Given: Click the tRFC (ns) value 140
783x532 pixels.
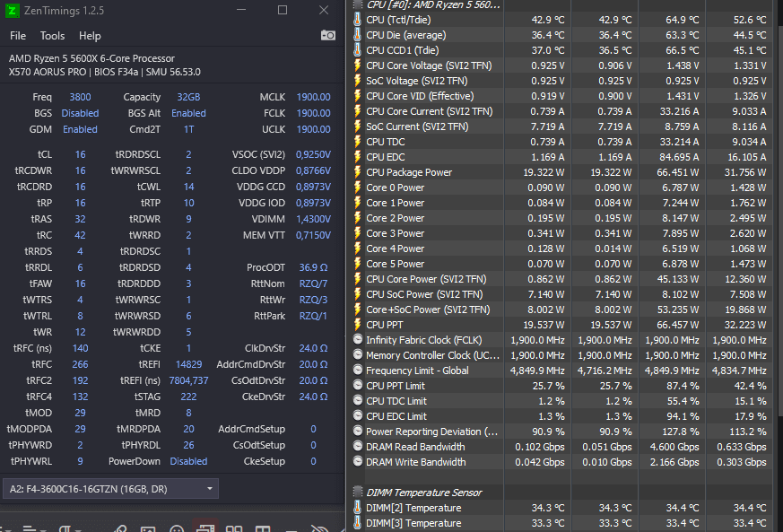Looking at the screenshot, I should pos(80,348).
